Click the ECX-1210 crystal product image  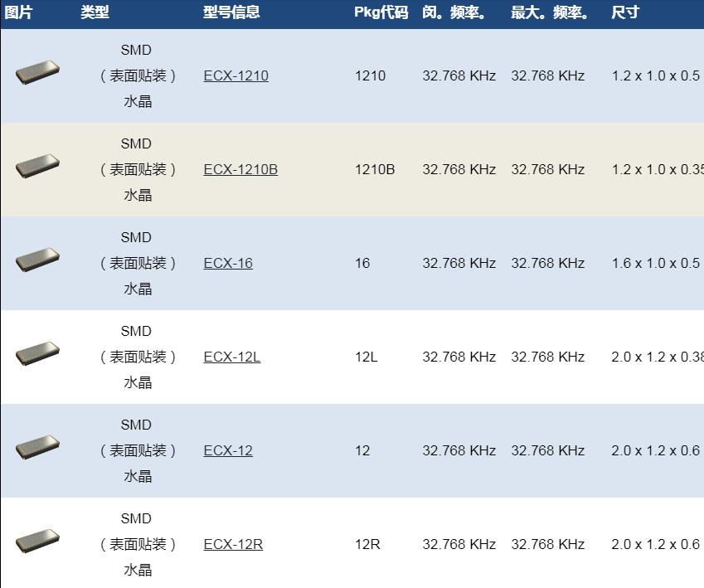tap(37, 72)
